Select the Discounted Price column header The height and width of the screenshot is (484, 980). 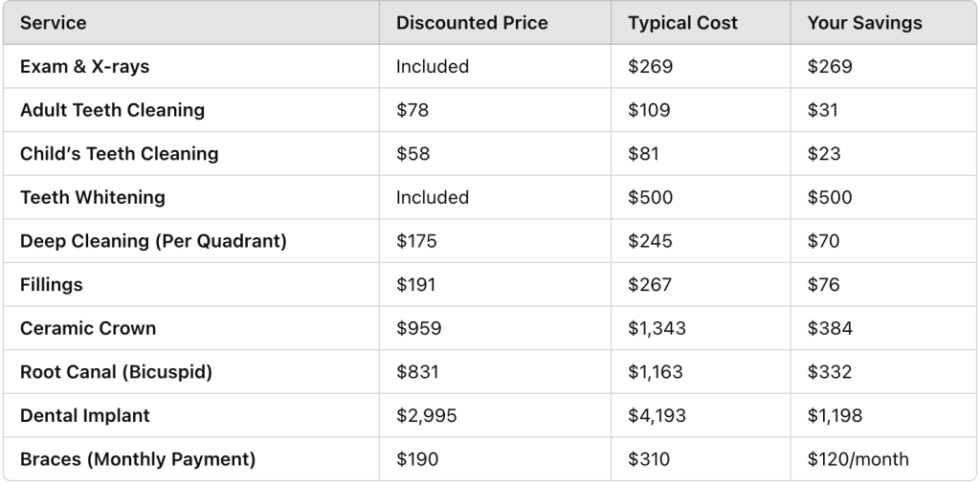[472, 23]
